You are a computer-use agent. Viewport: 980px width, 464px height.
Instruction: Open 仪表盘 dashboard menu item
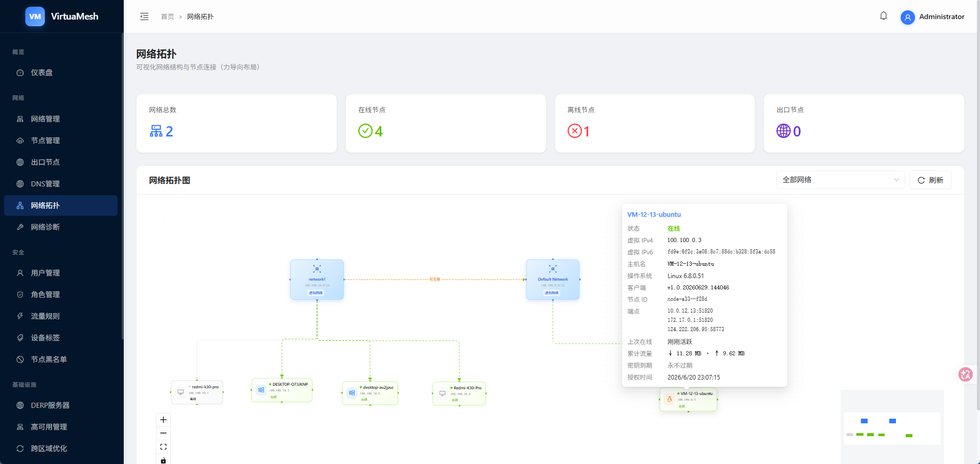coord(61,73)
